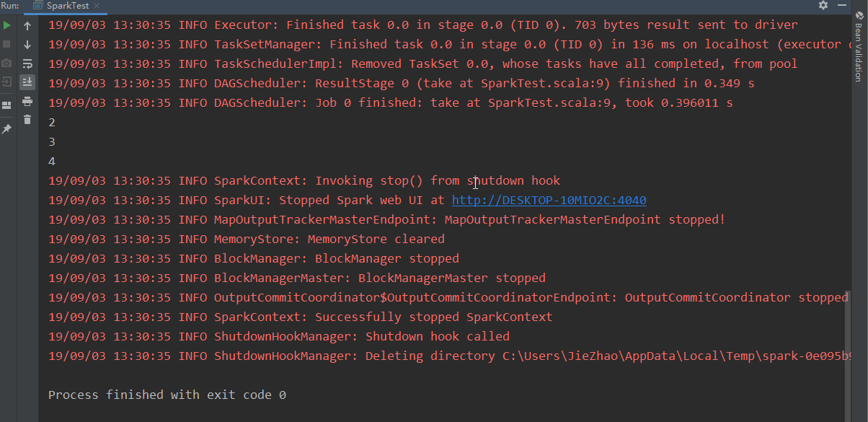Click the Restore Layout icon

[7, 105]
